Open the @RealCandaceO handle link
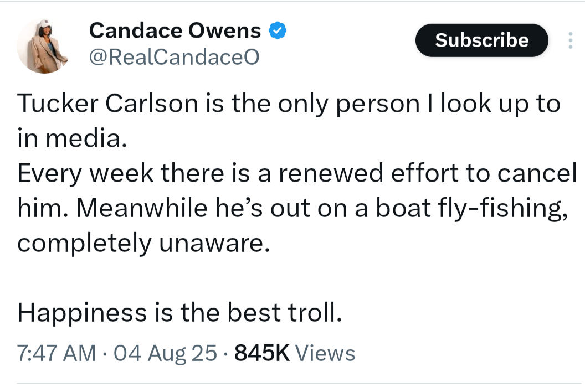 pos(174,57)
